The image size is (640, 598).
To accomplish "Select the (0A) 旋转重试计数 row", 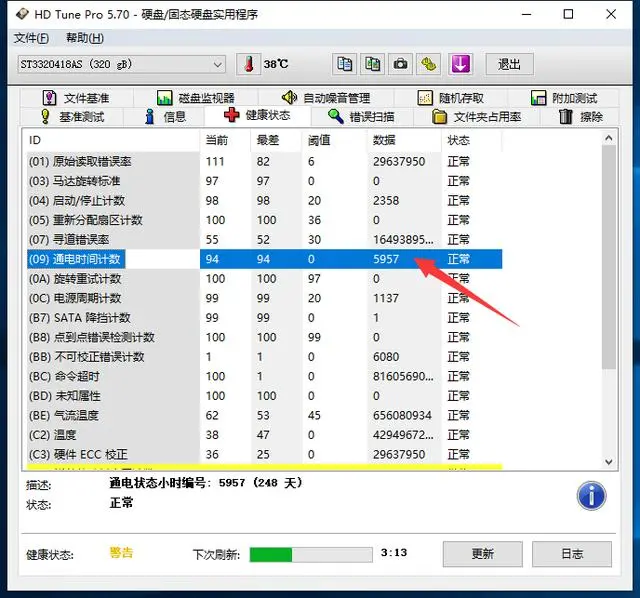I will point(264,279).
